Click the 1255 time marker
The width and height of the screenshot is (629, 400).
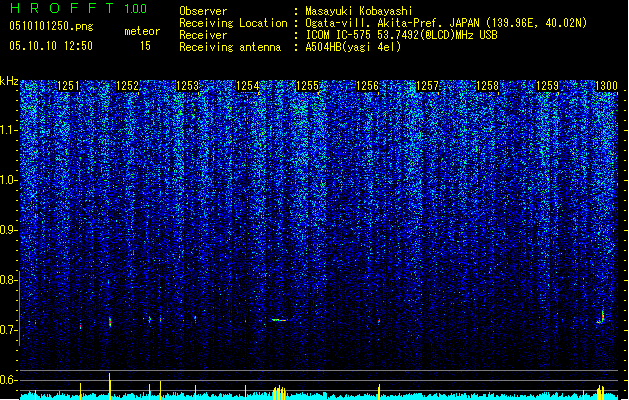point(307,86)
